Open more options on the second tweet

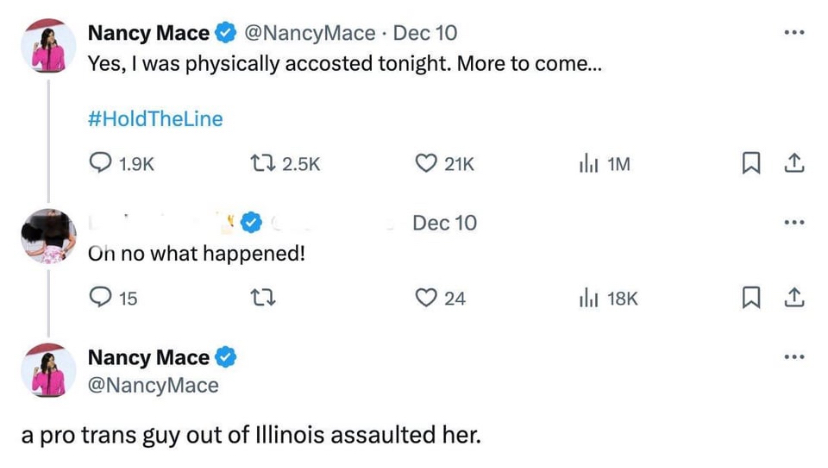[x=794, y=222]
